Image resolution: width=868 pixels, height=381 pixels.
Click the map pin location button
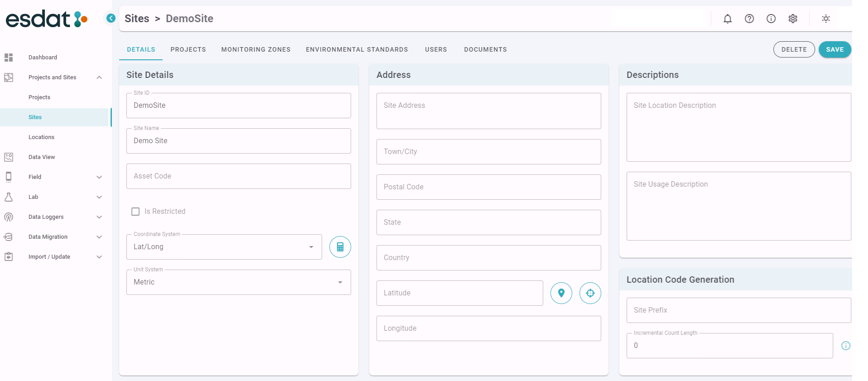point(561,293)
